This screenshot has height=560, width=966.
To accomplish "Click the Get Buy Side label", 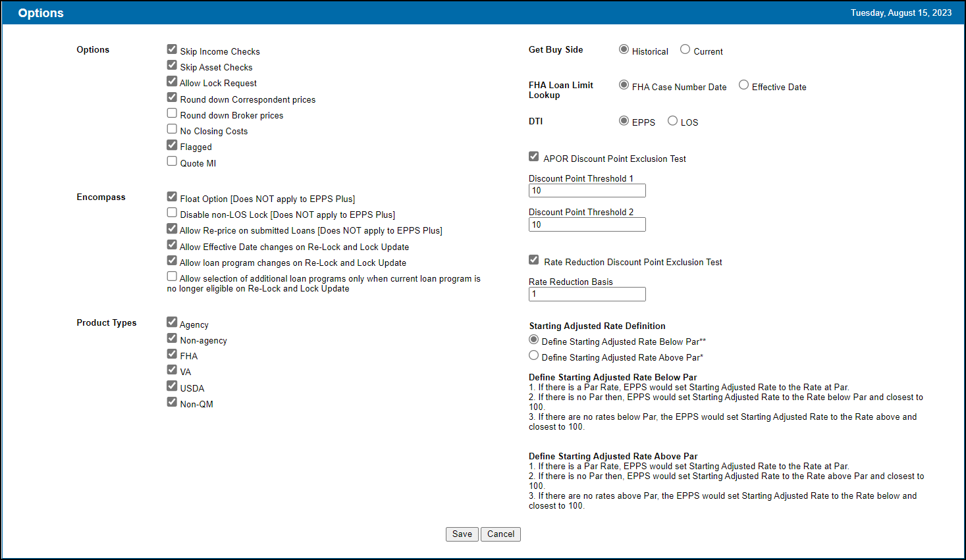I will click(556, 50).
